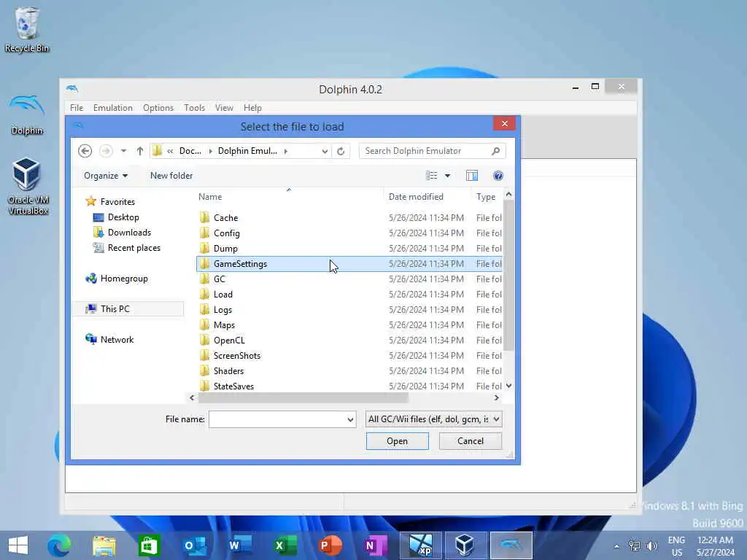Image resolution: width=747 pixels, height=560 pixels.
Task: Show the preview pane
Action: click(472, 176)
